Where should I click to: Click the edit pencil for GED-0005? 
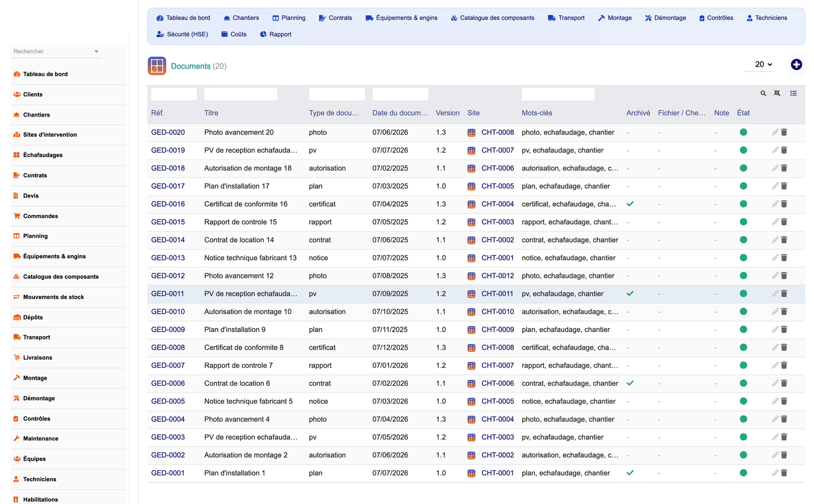coord(775,402)
